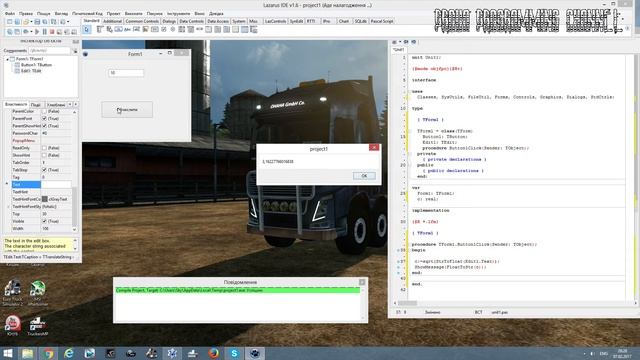Expand the TextHintFontStyle property

(8, 207)
